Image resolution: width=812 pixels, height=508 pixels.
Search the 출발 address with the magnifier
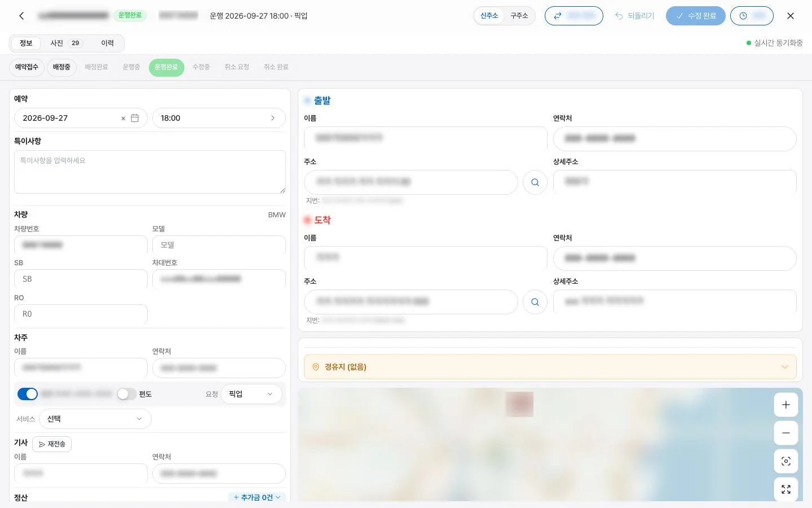pos(535,182)
